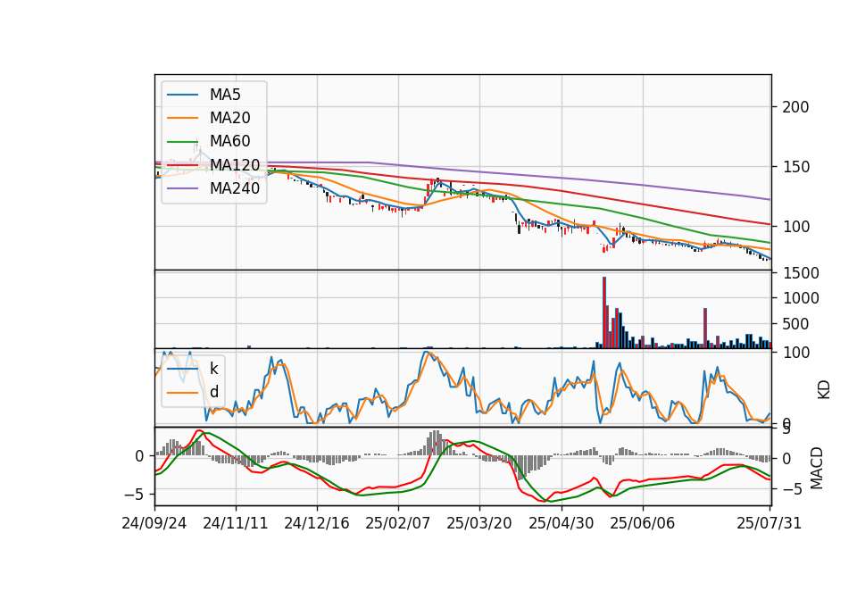Click the 25/03/20 date axis label
Image resolution: width=857 pixels, height=616 pixels.
(479, 523)
